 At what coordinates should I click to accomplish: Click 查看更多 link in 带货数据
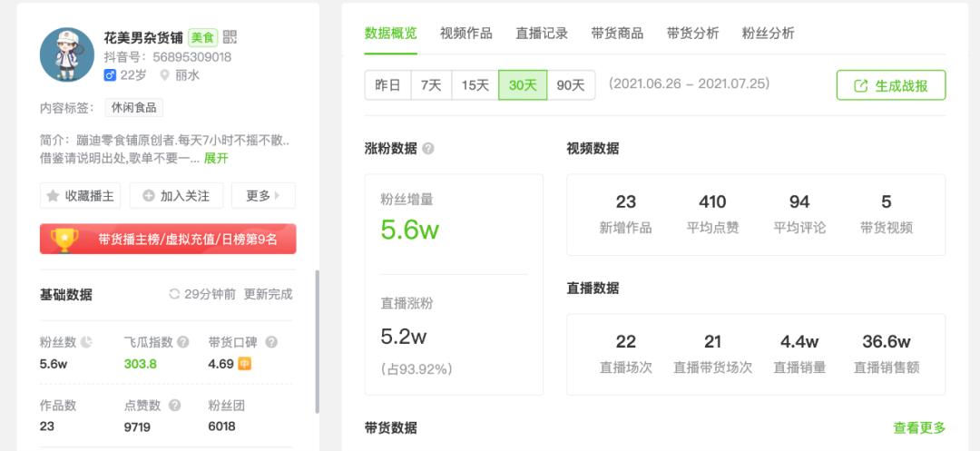click(919, 427)
